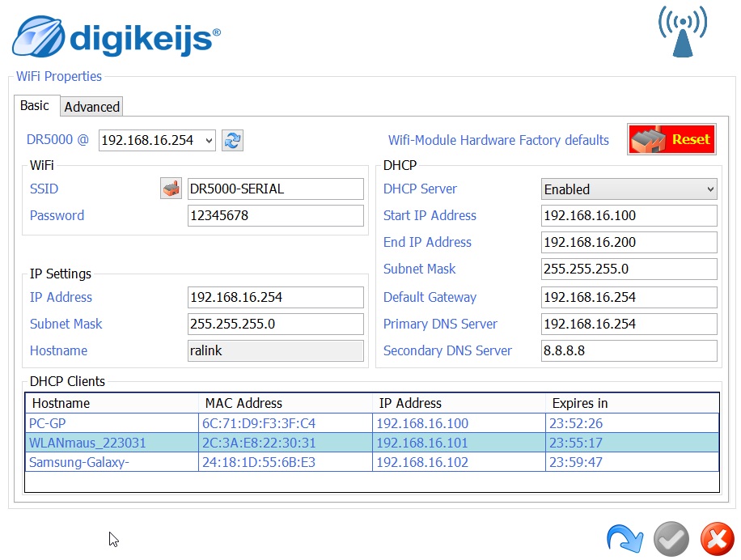Click the Primary DNS Server field
This screenshot has width=741, height=560.
tap(629, 324)
